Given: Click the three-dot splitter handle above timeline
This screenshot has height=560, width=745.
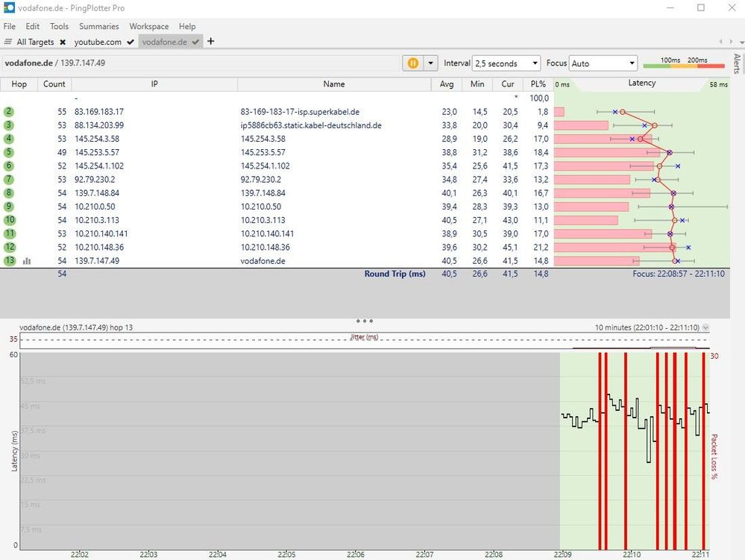Looking at the screenshot, I should [365, 321].
